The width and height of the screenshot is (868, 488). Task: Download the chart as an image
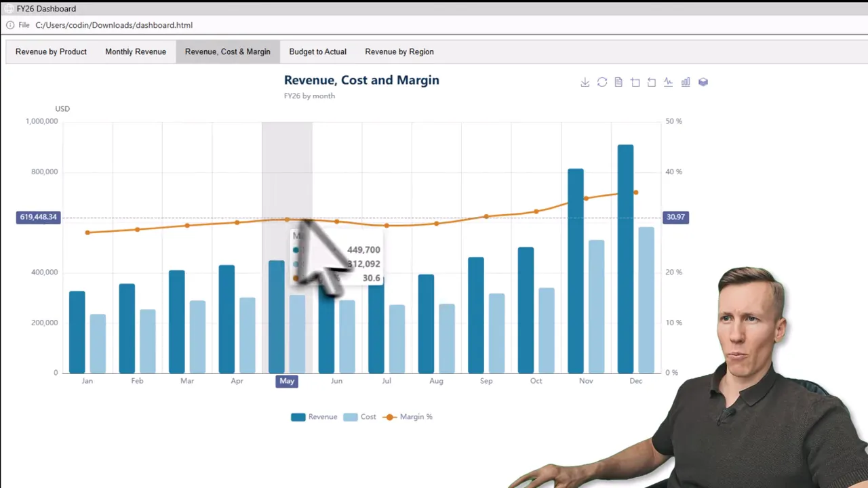tap(585, 82)
